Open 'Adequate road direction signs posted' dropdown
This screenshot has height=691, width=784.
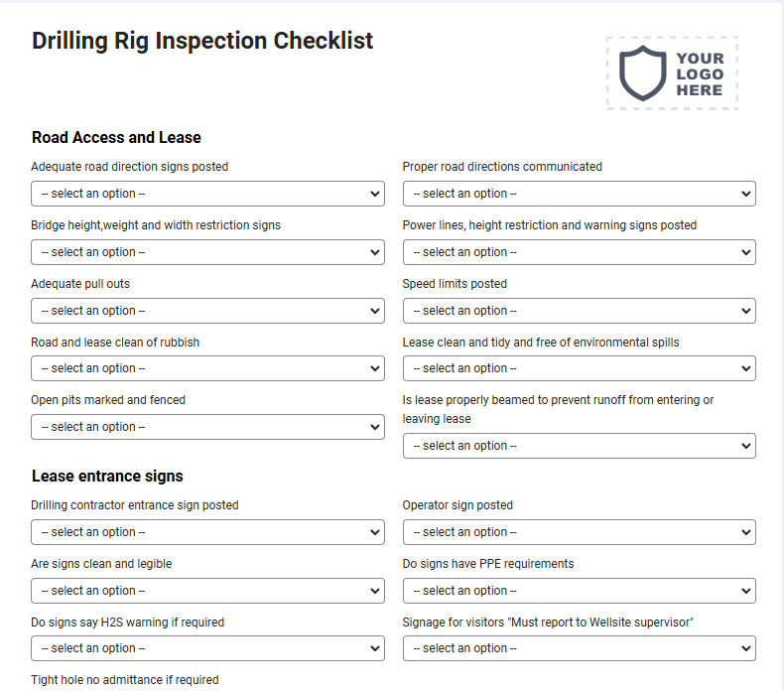click(207, 194)
